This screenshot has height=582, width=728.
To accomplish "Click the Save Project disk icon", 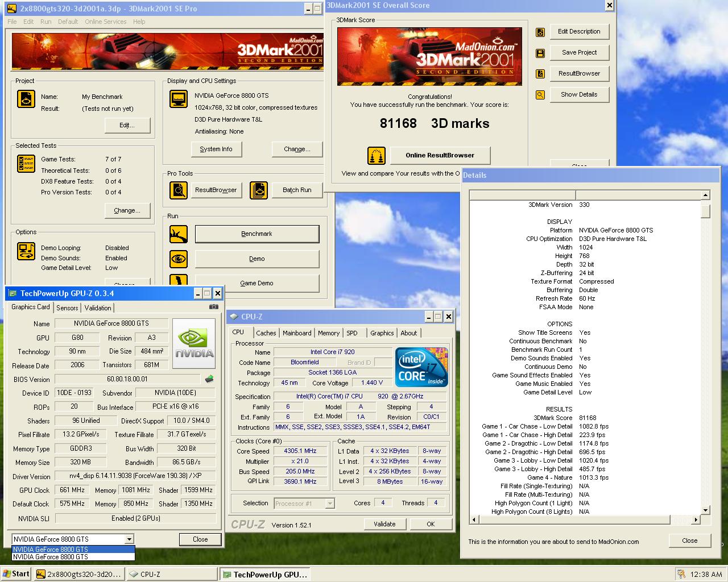I will pyautogui.click(x=540, y=53).
